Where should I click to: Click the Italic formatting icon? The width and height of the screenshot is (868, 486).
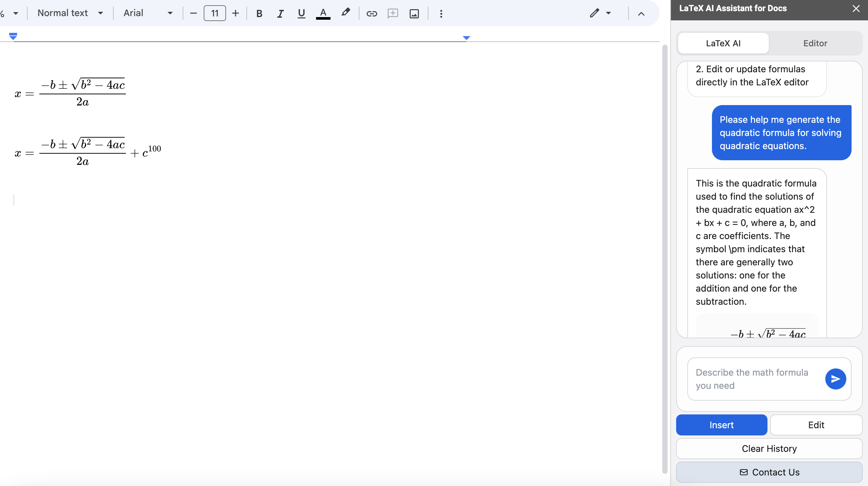(280, 13)
